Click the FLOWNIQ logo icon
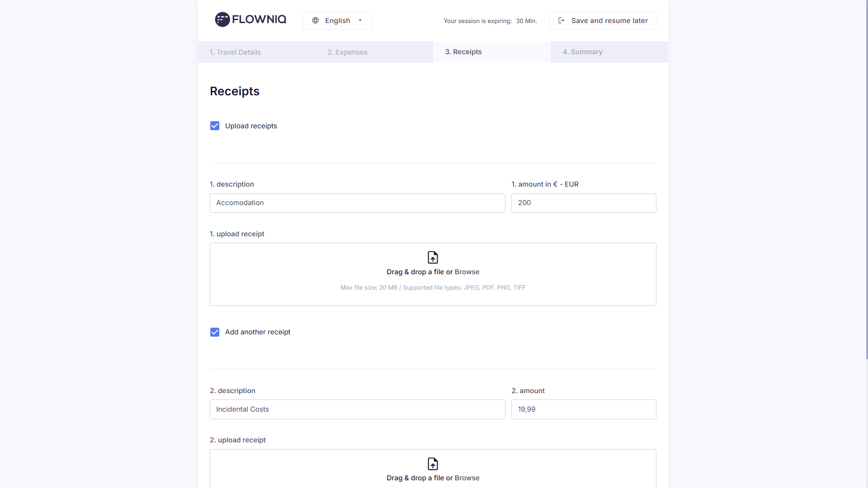Image resolution: width=868 pixels, height=488 pixels. (x=222, y=19)
